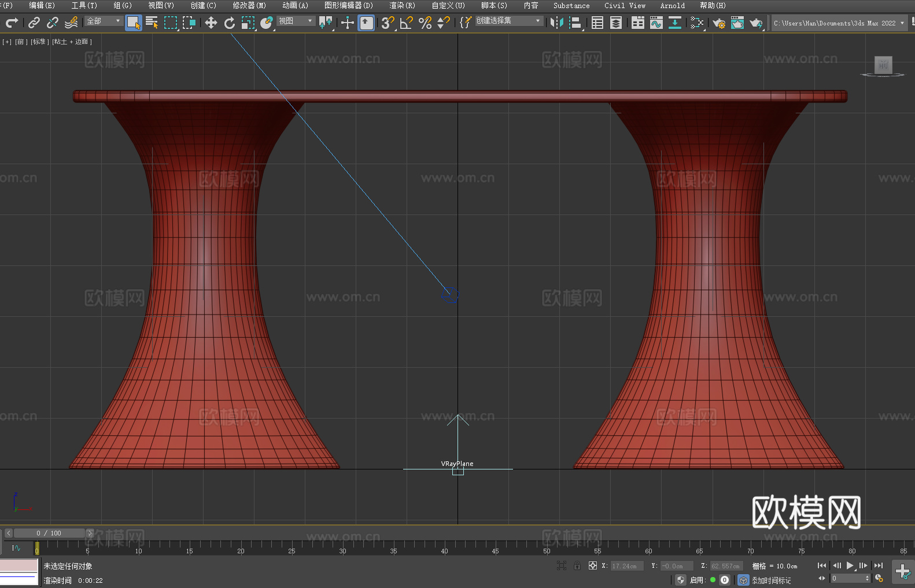Click the Redo arrow icon
The height and width of the screenshot is (588, 915).
[12, 23]
